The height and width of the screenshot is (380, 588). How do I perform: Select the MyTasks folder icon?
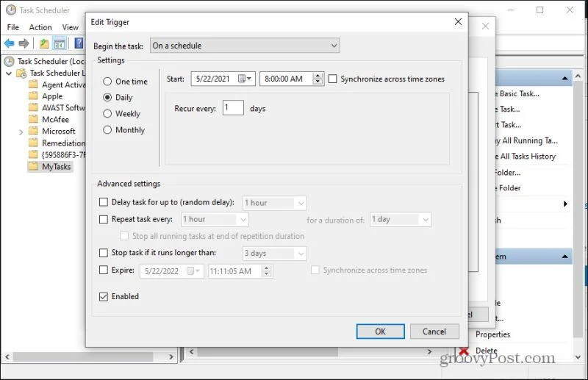[33, 166]
